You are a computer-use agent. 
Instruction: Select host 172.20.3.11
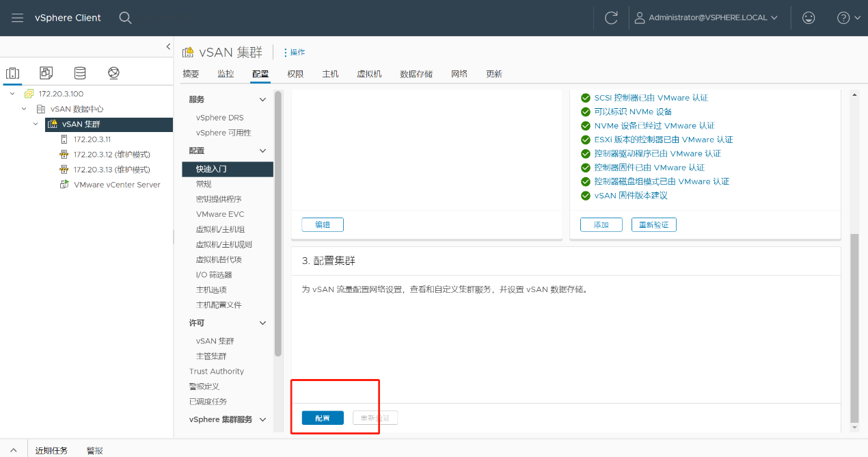click(92, 139)
